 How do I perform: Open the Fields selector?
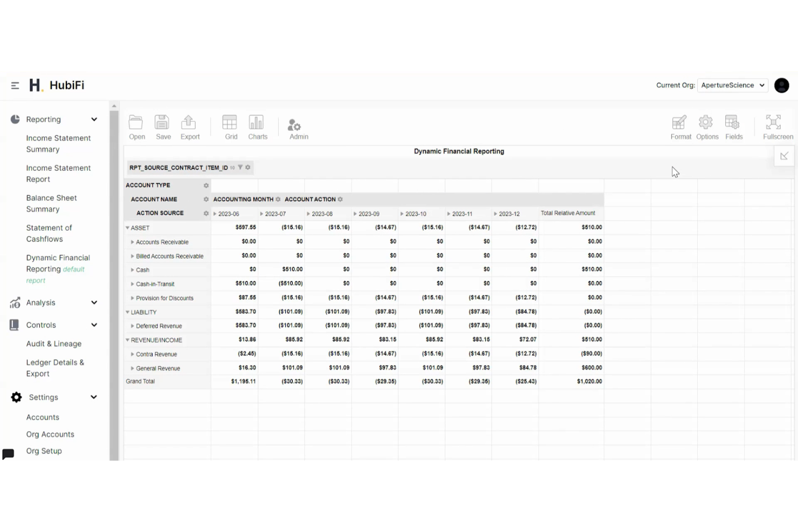(733, 126)
